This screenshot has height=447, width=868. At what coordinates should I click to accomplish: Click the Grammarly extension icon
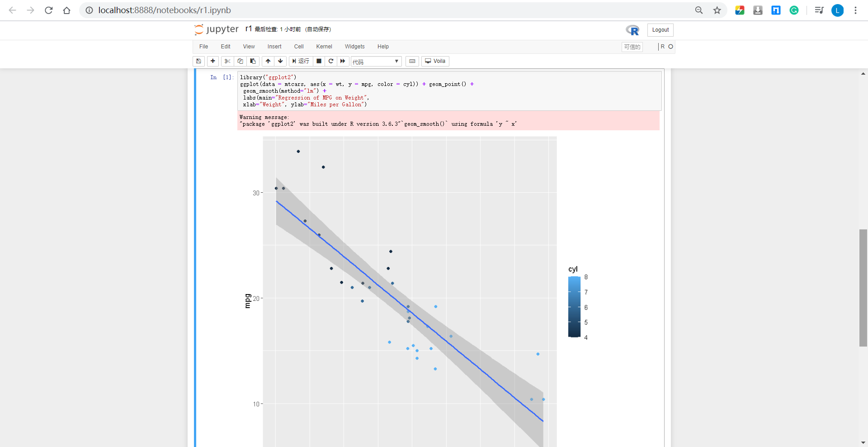tap(794, 10)
